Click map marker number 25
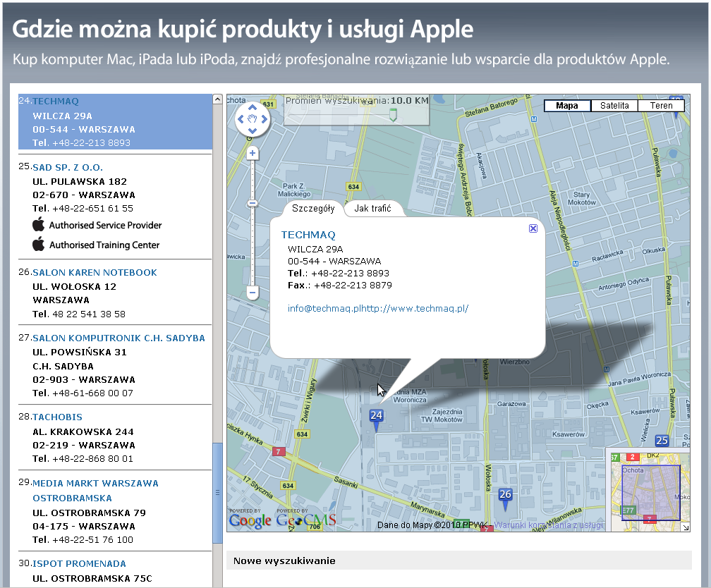The width and height of the screenshot is (711, 588). [x=662, y=440]
